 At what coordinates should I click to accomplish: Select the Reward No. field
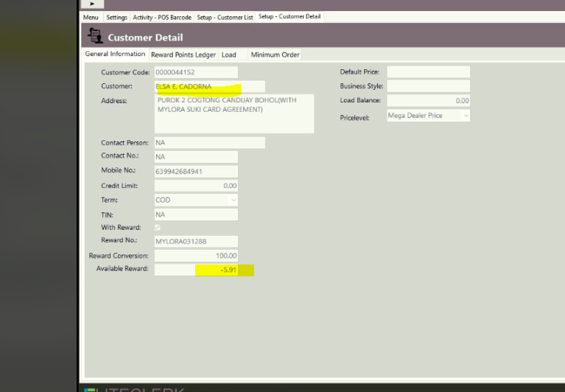click(x=195, y=241)
